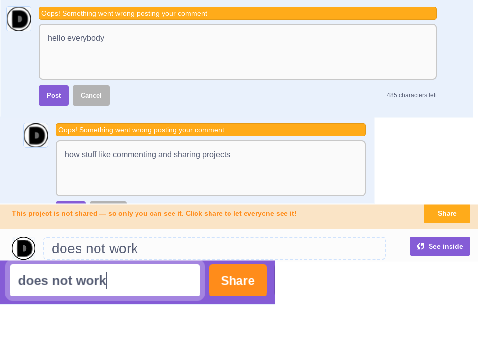The image size is (480, 360).
Task: Click the partially hidden purple Post button below reply
Action: (71, 202)
